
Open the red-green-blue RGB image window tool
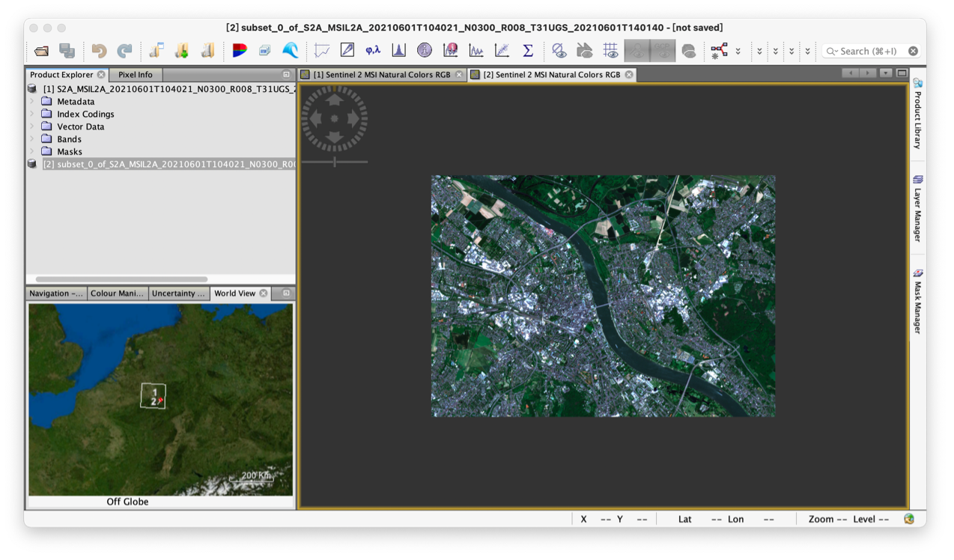240,51
